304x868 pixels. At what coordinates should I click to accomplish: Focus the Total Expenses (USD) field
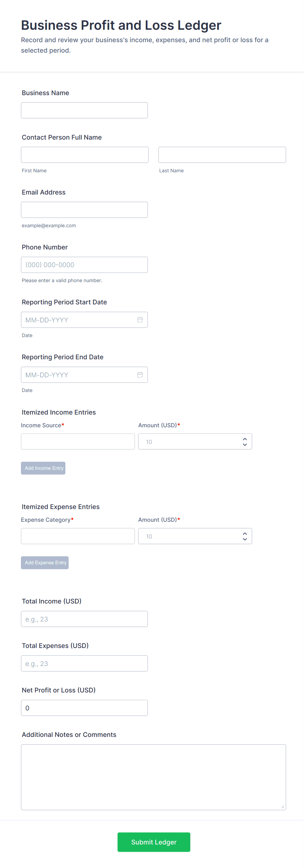[x=84, y=663]
